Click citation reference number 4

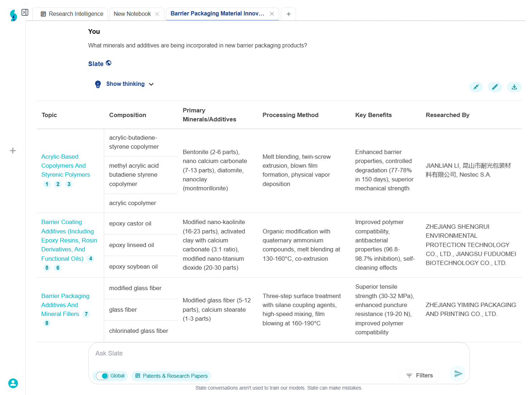91,259
